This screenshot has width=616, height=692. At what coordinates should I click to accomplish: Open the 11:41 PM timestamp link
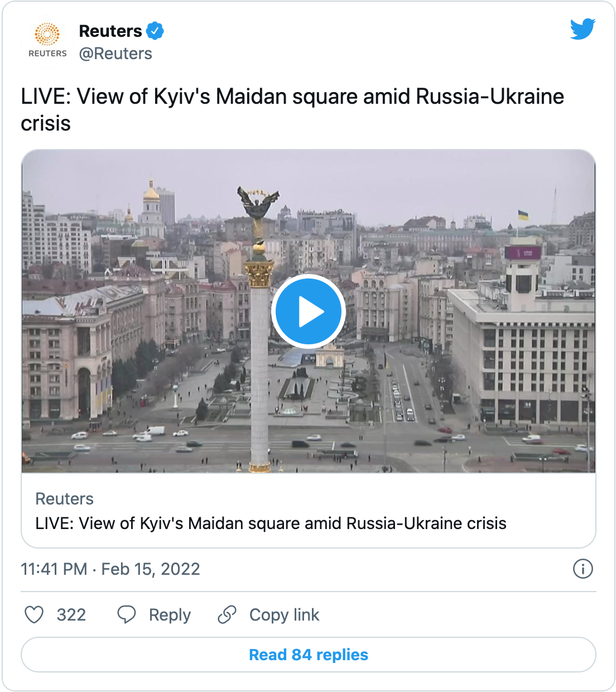[x=54, y=569]
